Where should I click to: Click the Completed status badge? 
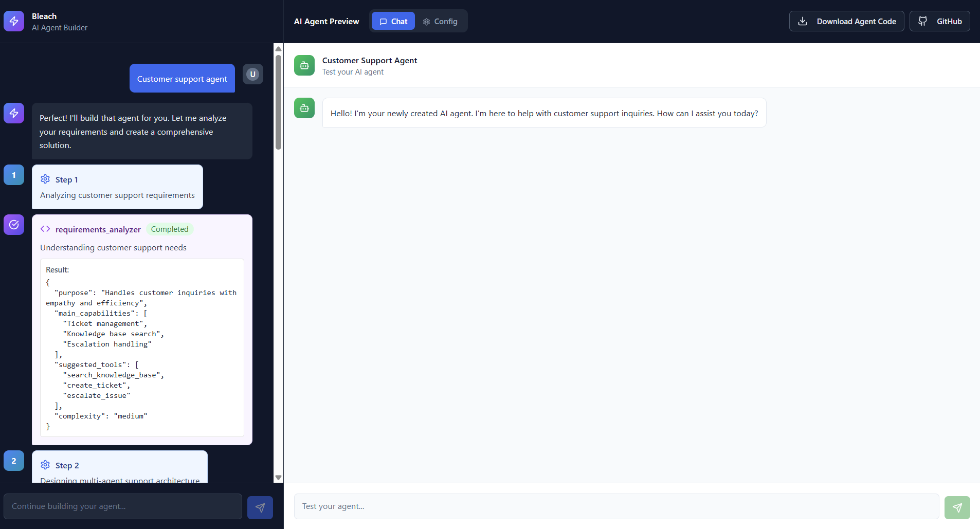(170, 229)
